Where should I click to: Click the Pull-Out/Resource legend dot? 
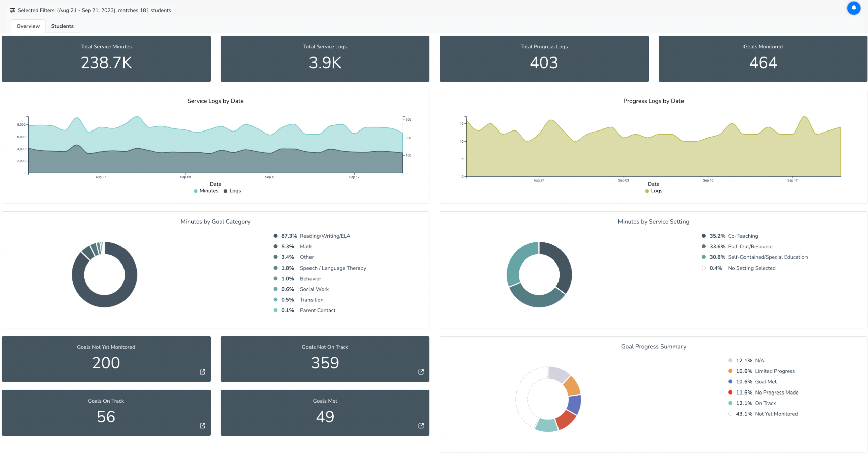[x=703, y=246]
